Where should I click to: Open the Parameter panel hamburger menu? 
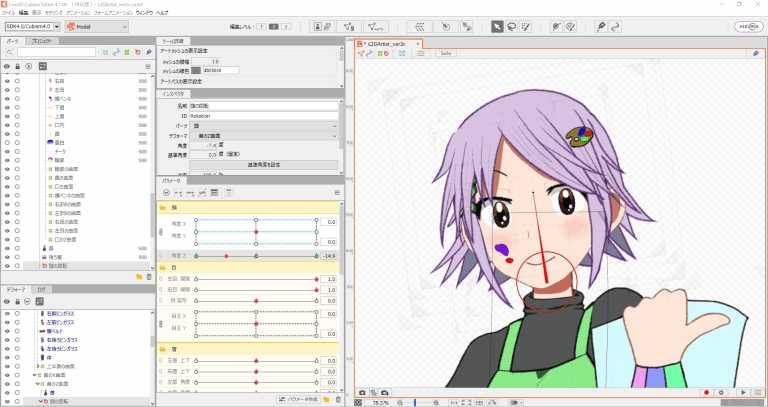(x=337, y=193)
